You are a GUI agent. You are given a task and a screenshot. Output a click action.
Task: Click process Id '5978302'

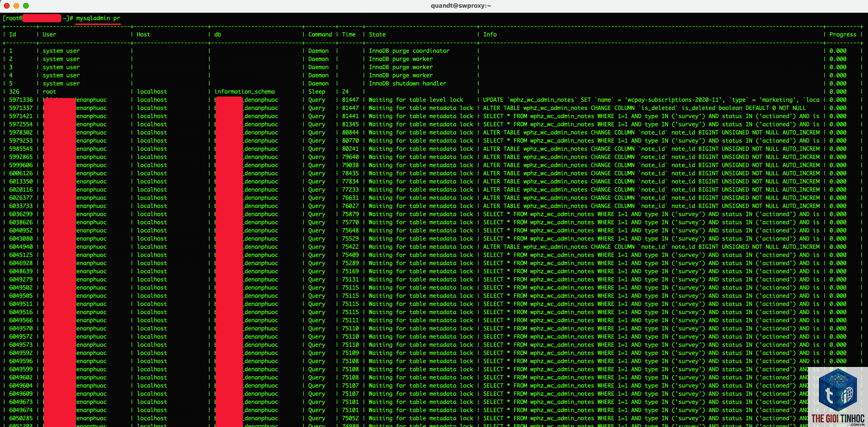(21, 133)
